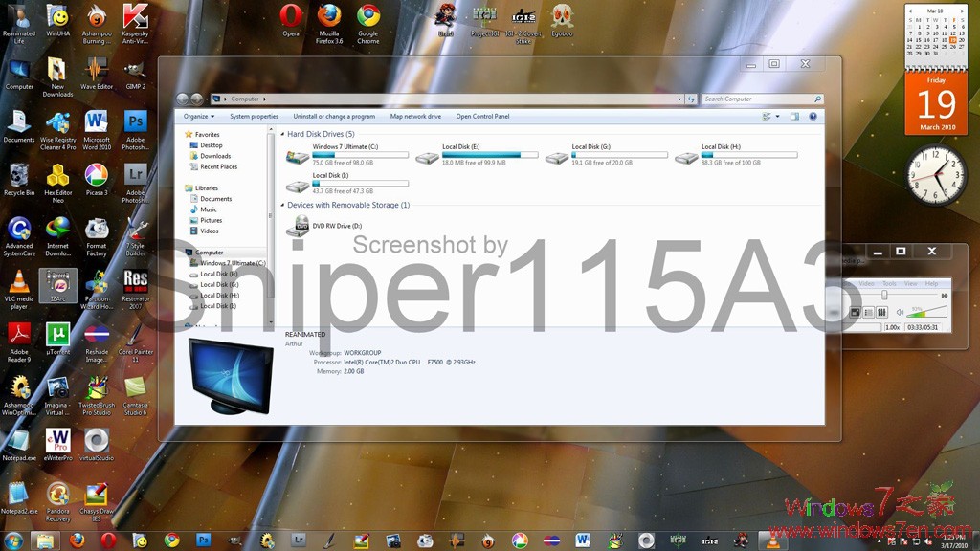The width and height of the screenshot is (980, 551).
Task: Launch GIMP 2 from the desktop
Action: [134, 72]
